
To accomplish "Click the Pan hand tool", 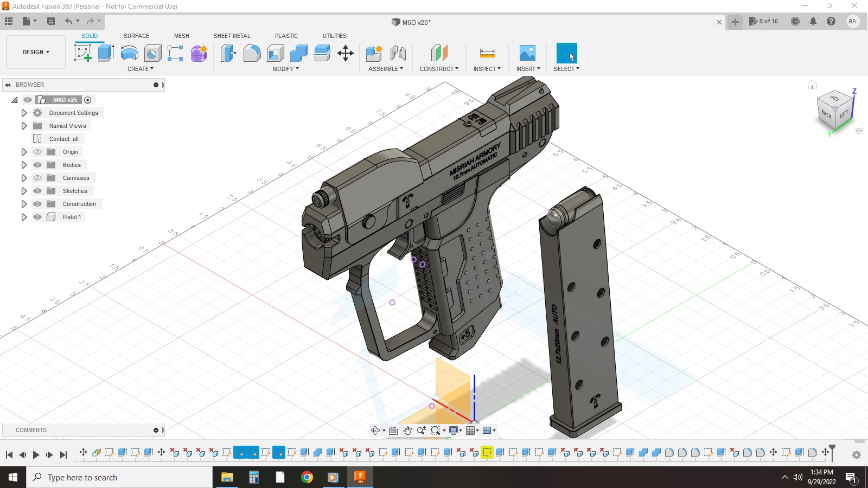I will click(407, 431).
